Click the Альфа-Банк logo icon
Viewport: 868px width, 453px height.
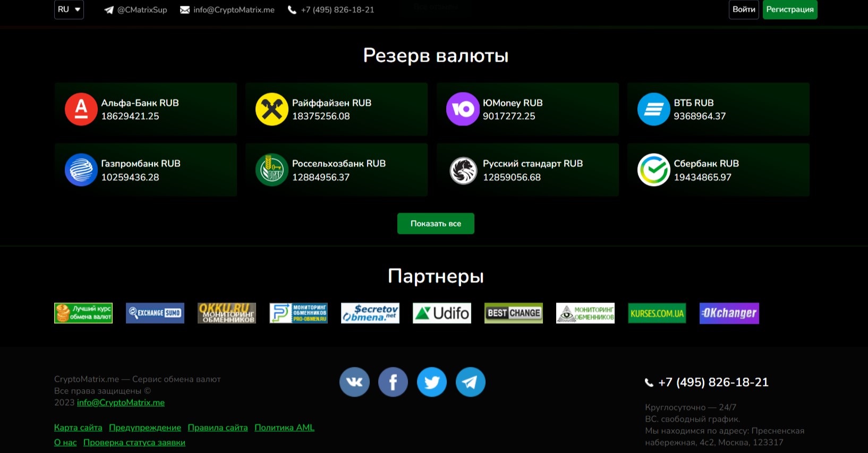[81, 109]
